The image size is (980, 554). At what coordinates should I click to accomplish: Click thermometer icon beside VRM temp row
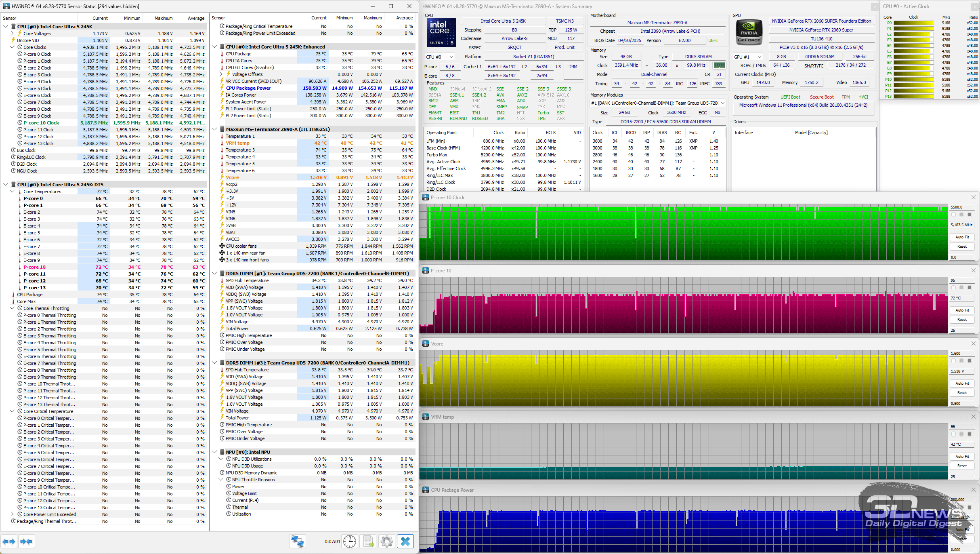coord(222,143)
